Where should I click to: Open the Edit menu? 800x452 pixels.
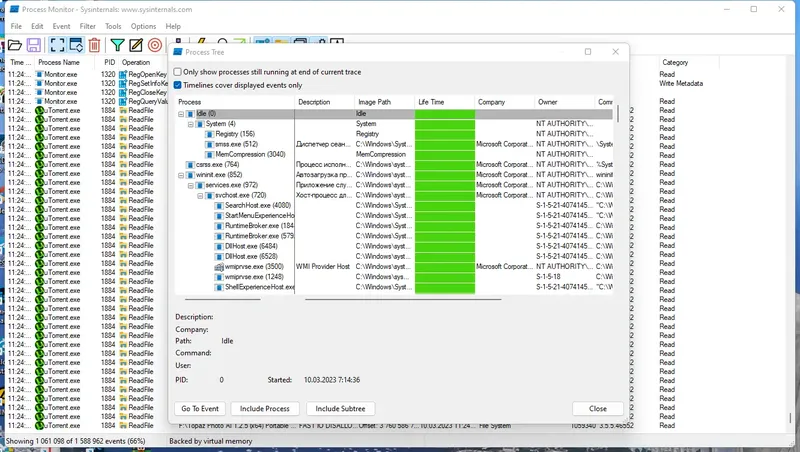[37, 27]
